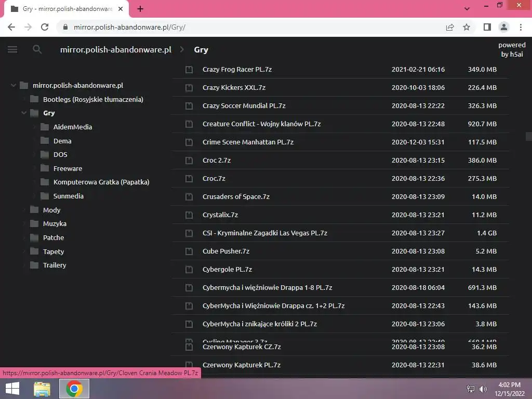Click the file icon of Cube Pusher.7z
Image resolution: width=532 pixels, height=399 pixels.
(x=189, y=251)
